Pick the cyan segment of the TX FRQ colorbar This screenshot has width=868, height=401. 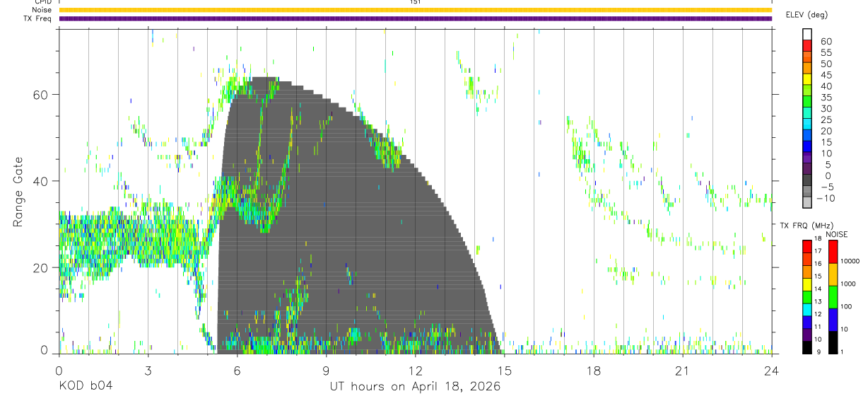tap(807, 310)
